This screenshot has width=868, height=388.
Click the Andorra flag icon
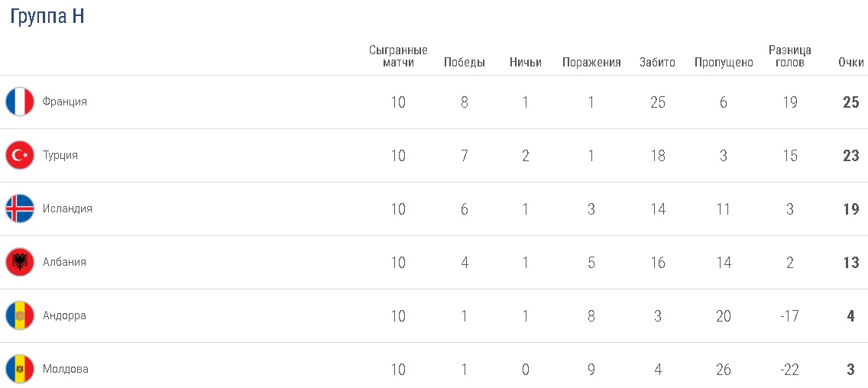tap(20, 315)
